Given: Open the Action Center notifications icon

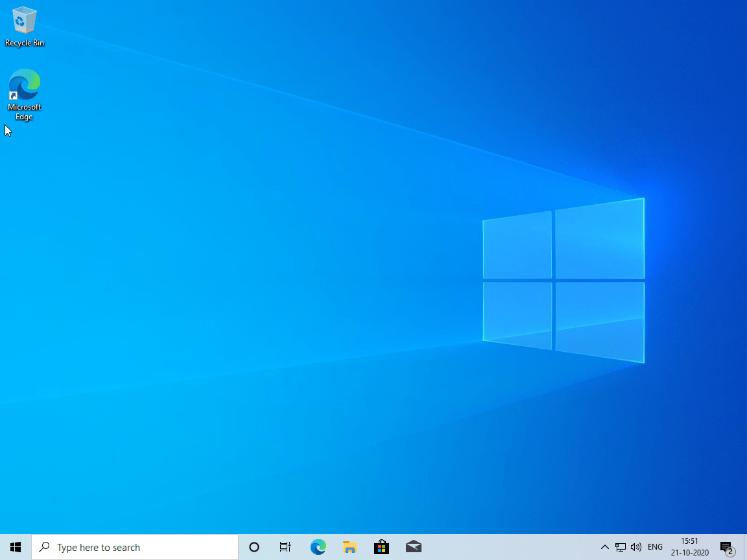Looking at the screenshot, I should click(x=727, y=547).
